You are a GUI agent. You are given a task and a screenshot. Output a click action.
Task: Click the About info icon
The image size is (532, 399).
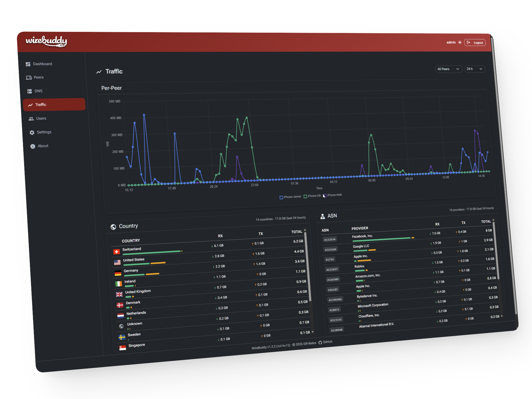pyautogui.click(x=33, y=146)
